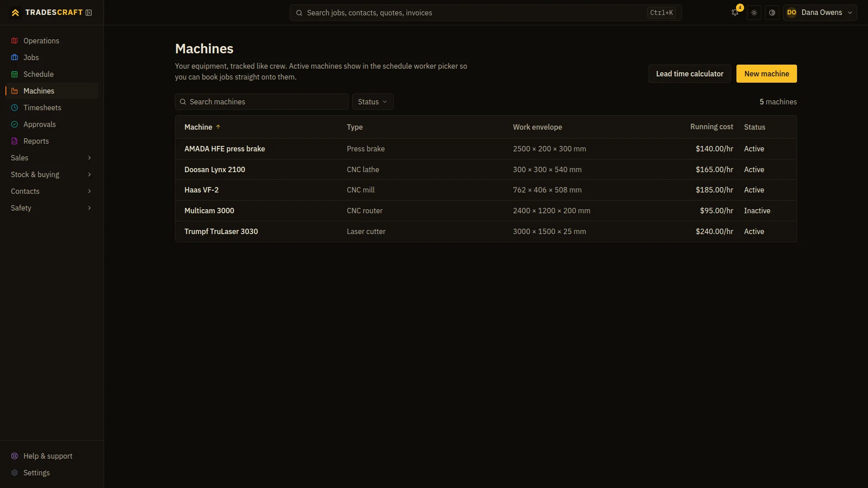Expand Stock & buying chevron
Screen dimensions: 868x488
click(x=90, y=174)
